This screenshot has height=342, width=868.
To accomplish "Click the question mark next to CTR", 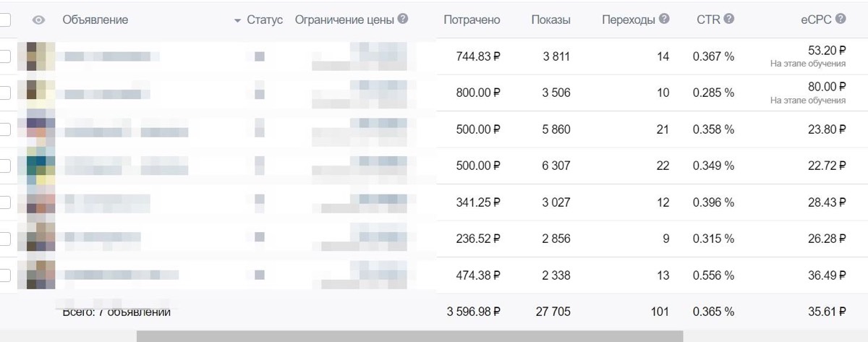I will (728, 20).
